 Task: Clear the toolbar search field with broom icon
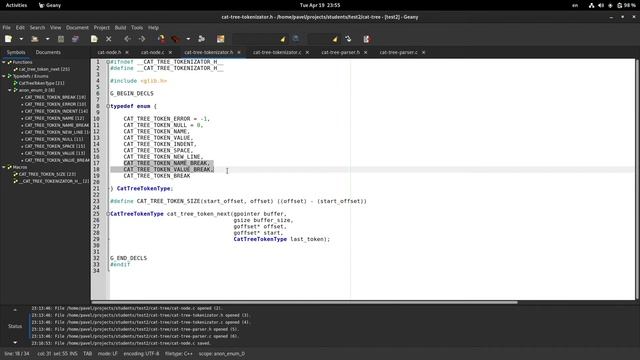(x=283, y=39)
